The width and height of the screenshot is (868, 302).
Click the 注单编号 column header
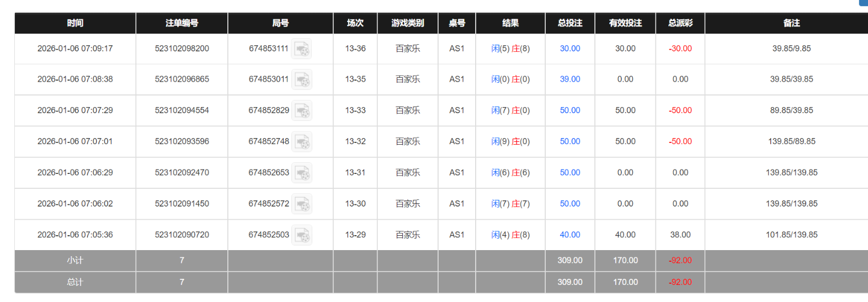(x=182, y=23)
